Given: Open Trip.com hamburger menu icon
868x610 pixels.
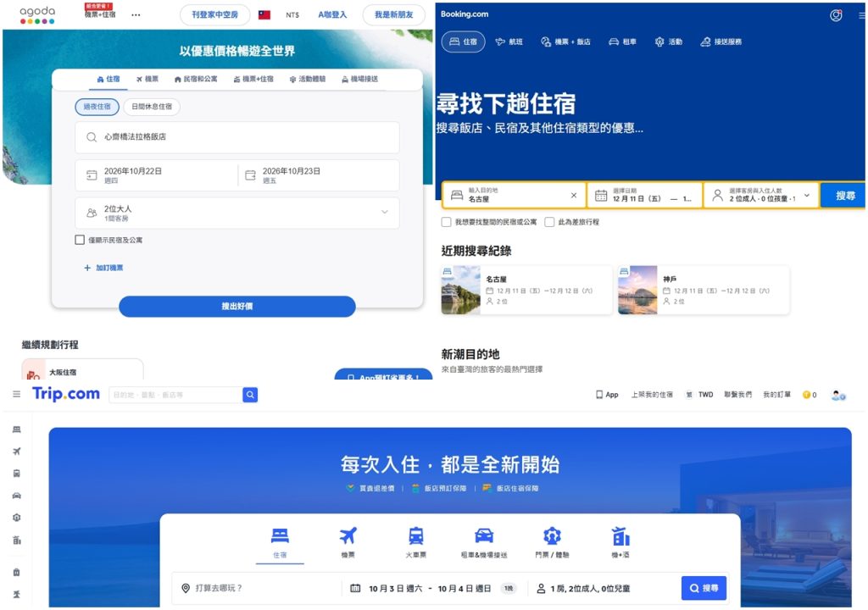Looking at the screenshot, I should (x=17, y=394).
